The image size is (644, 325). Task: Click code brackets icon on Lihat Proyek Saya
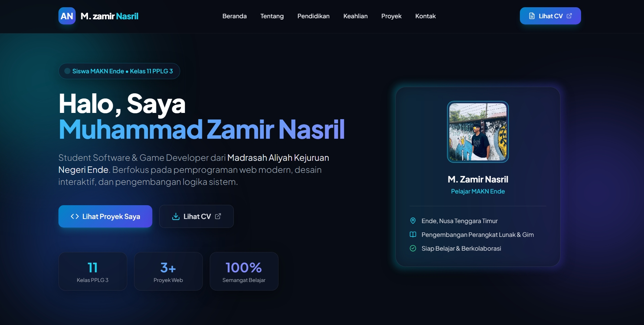tap(75, 216)
